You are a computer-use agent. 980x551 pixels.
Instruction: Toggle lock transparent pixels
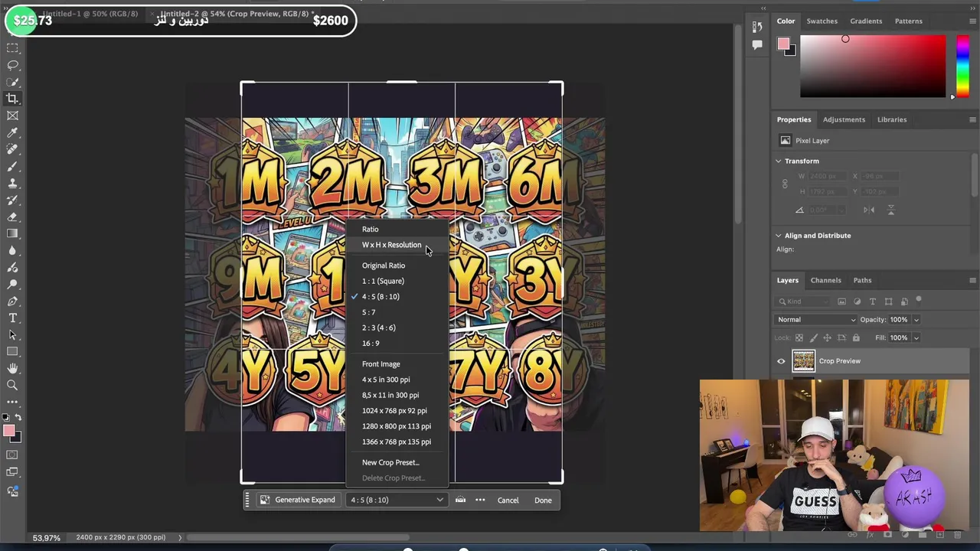[x=799, y=337]
